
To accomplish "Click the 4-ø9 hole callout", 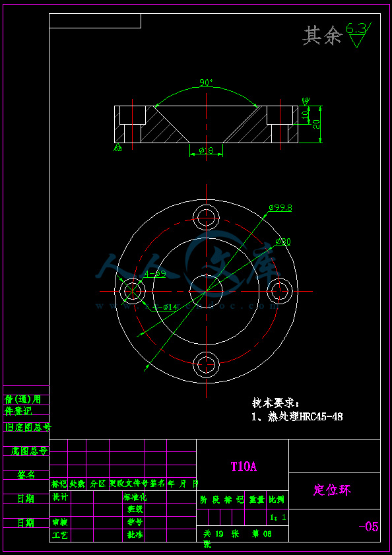I will coord(156,274).
